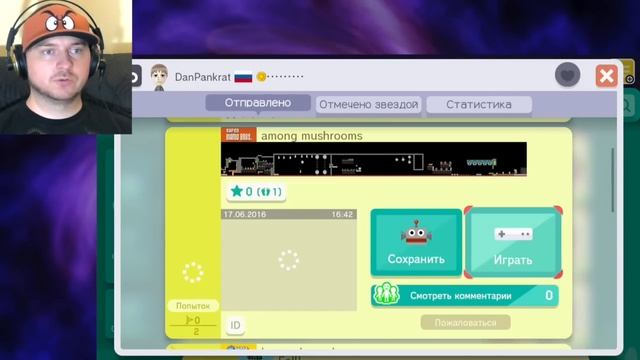640x360 pixels.
Task: Close the profile with red X
Action: click(x=607, y=76)
